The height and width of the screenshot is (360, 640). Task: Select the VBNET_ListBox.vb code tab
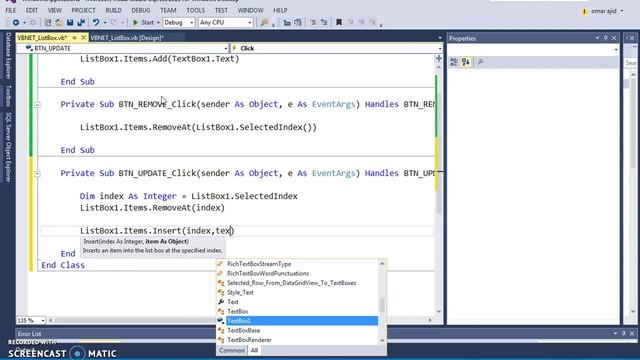point(42,38)
